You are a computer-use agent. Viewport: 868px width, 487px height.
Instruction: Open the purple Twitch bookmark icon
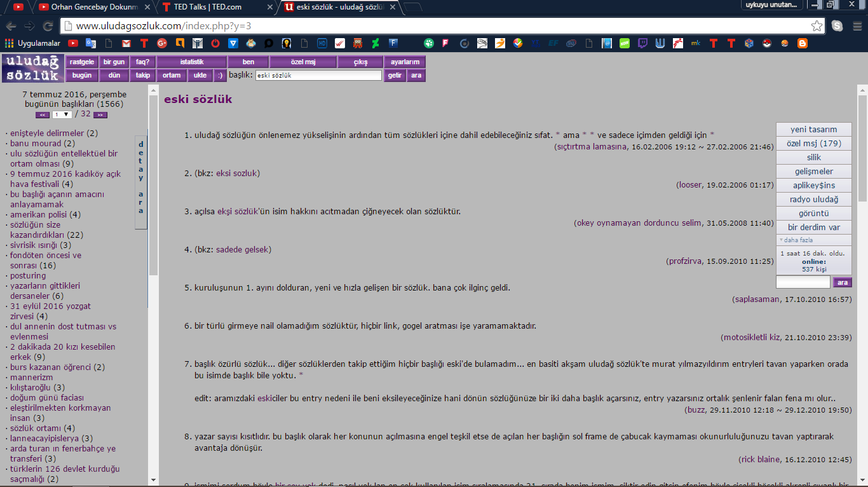click(x=642, y=43)
